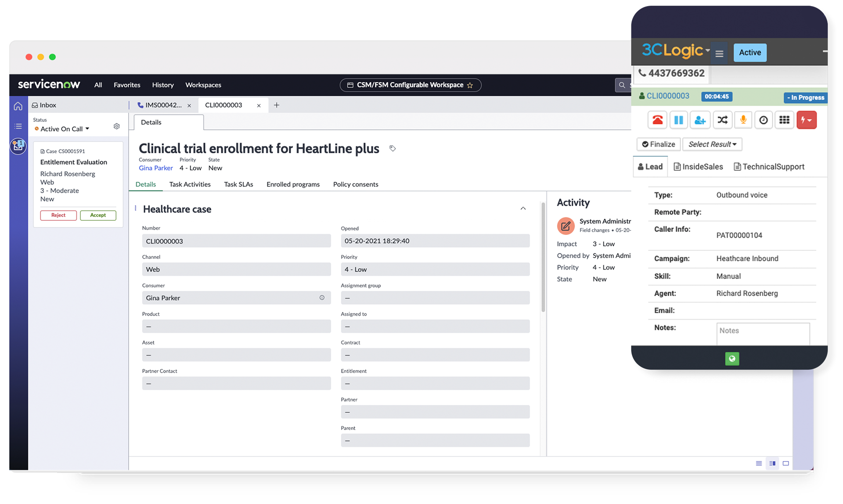843x504 pixels.
Task: Open 3CLogic hamburger menu
Action: coord(719,54)
